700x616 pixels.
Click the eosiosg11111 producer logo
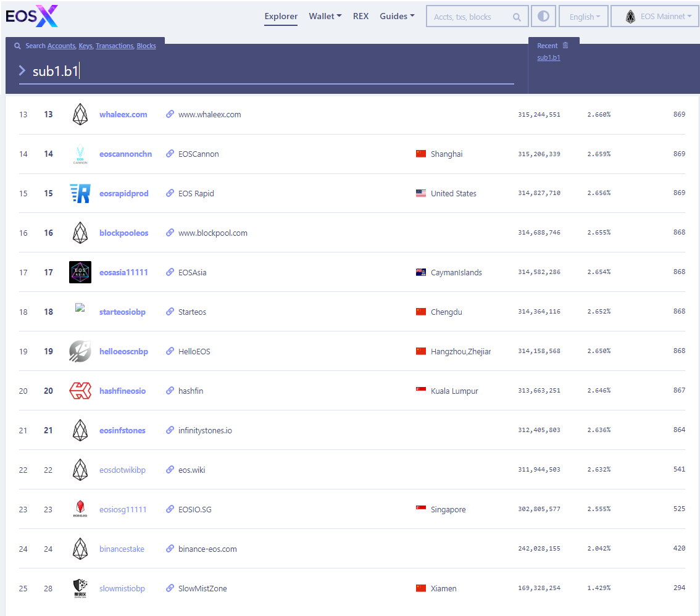point(80,509)
